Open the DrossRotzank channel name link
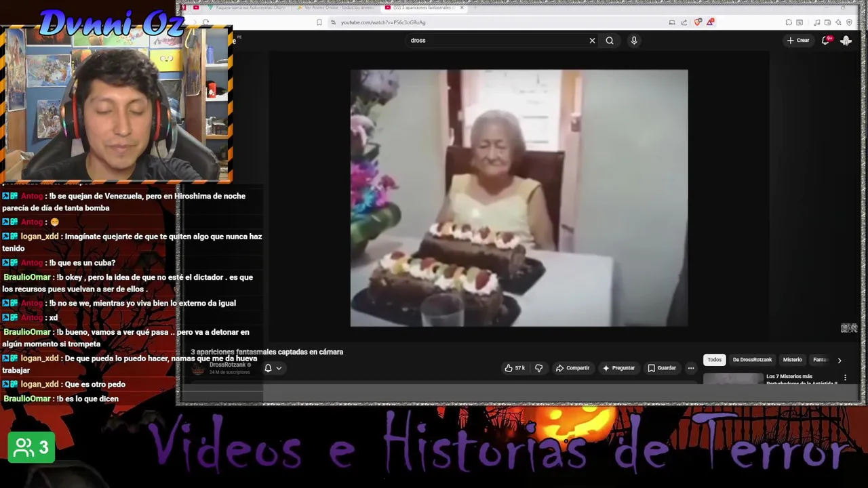868x488 pixels. 227,365
